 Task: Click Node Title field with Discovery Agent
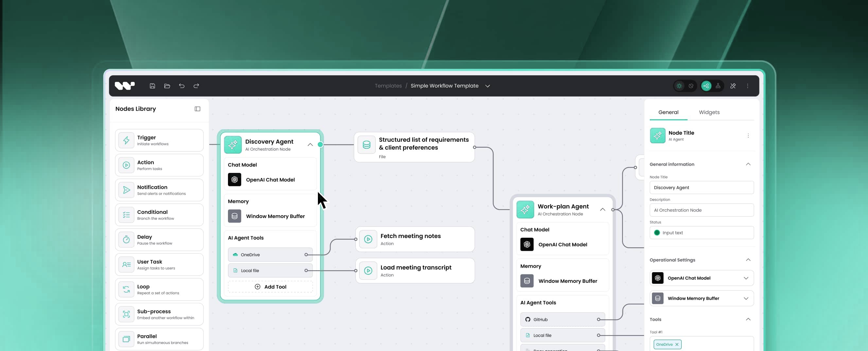(x=702, y=188)
